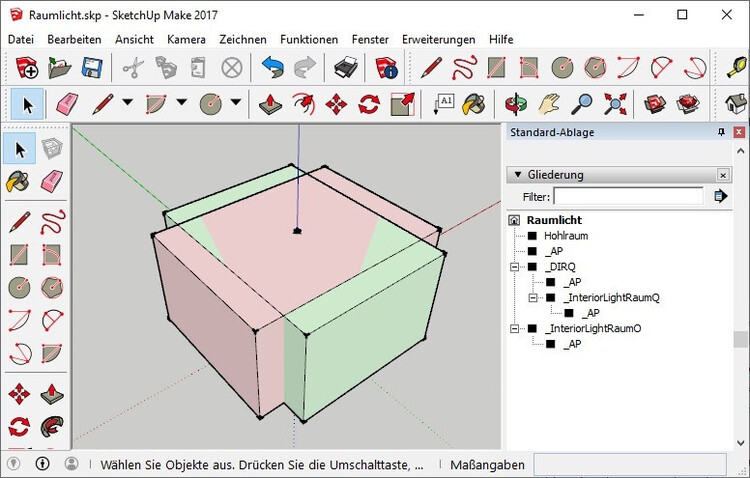Select the _InteriorLightRaumQ entry
Viewport: 750px width, 478px height.
point(611,298)
